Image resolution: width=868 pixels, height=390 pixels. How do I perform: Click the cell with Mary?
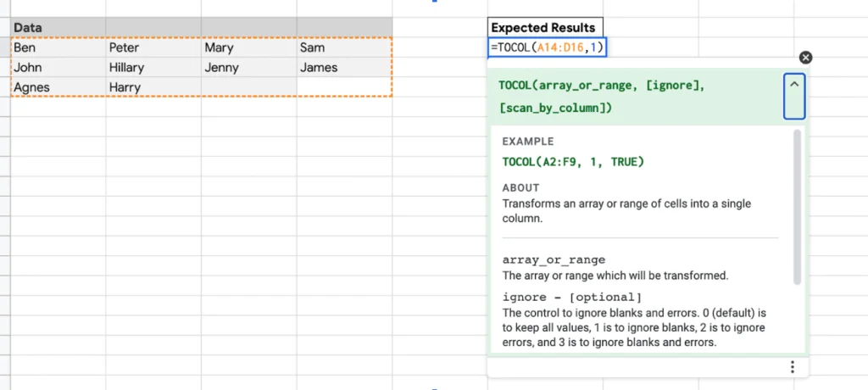[248, 47]
